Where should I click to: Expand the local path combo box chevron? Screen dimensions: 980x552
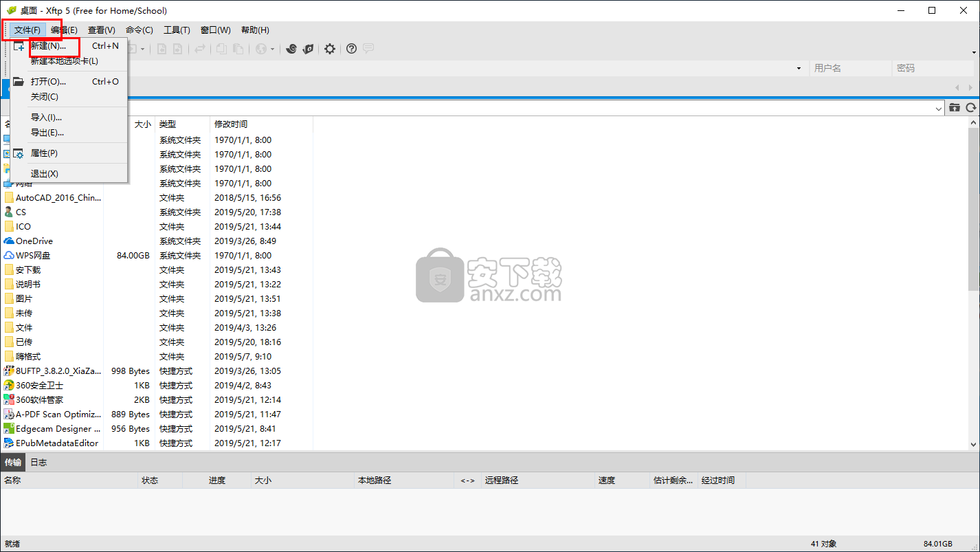pyautogui.click(x=939, y=108)
